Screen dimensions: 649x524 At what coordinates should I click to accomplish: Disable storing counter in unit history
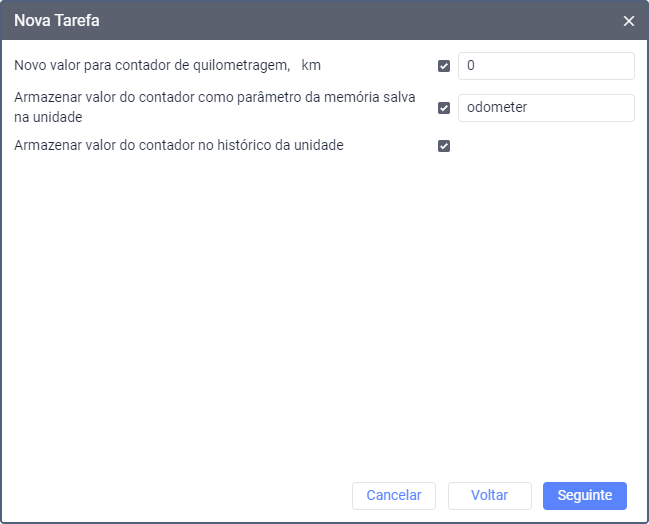444,146
